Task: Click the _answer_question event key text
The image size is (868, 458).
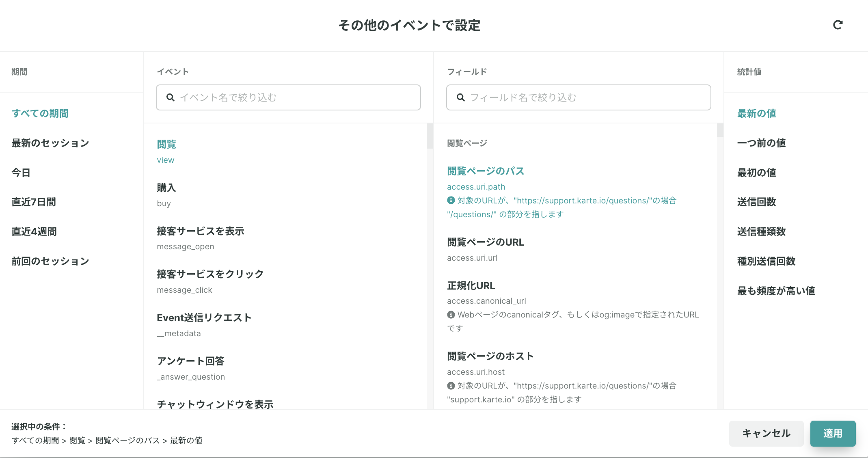Action: (x=191, y=377)
